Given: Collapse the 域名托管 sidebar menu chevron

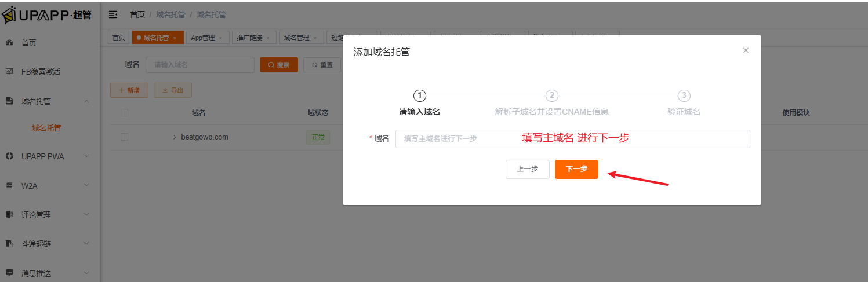Looking at the screenshot, I should (86, 101).
